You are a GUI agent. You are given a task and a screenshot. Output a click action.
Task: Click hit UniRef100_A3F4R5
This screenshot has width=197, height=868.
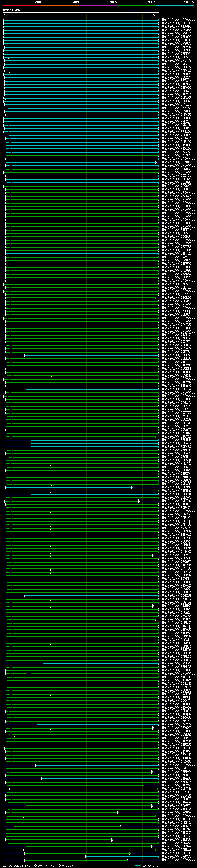point(177,446)
